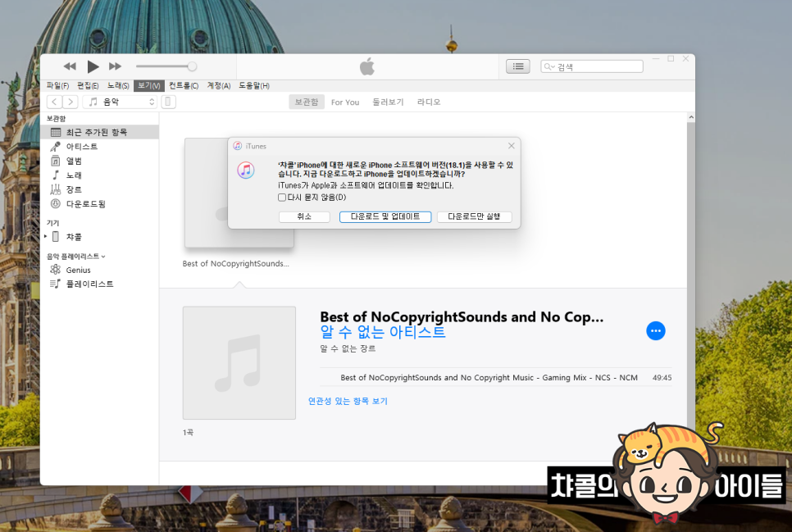Open the 파일(F) menu
Viewport: 792px width, 532px height.
pos(57,86)
